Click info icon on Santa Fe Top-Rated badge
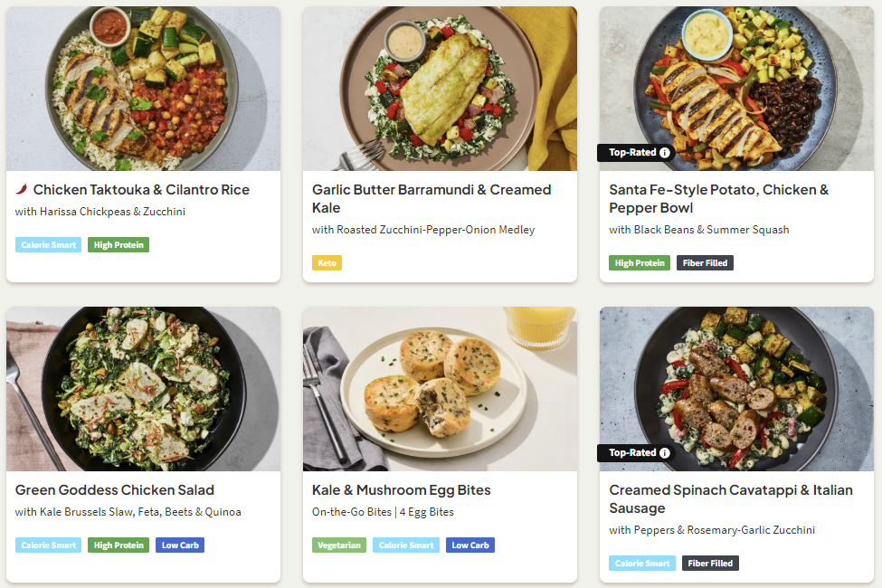 pos(665,153)
